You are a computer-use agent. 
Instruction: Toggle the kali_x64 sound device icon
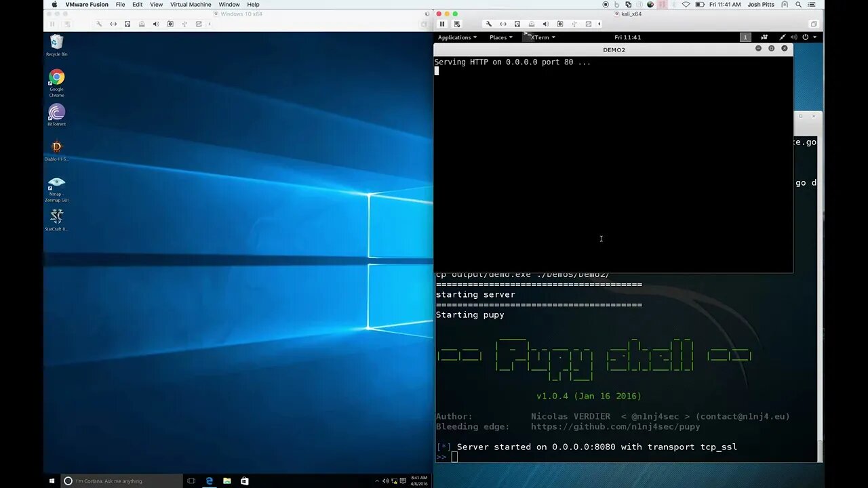(x=545, y=24)
